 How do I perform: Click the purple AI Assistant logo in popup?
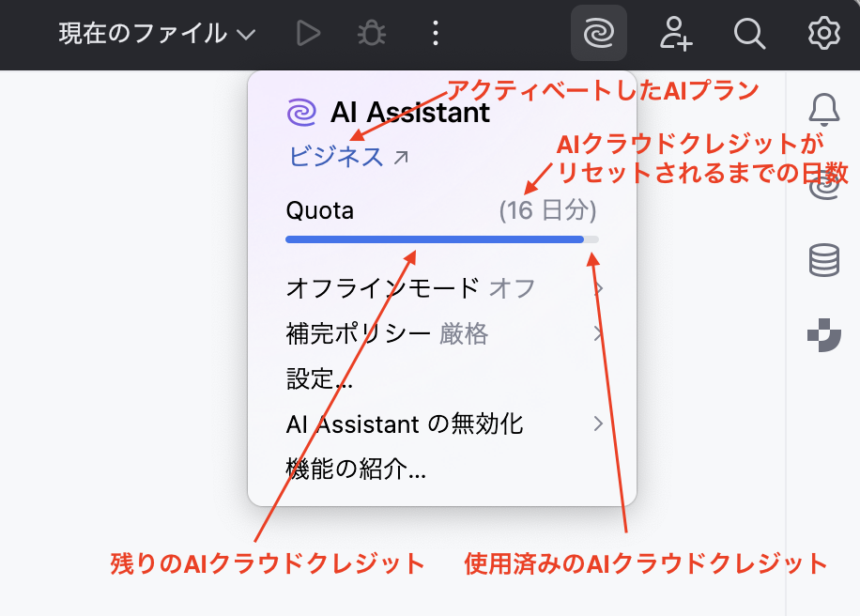pyautogui.click(x=301, y=113)
